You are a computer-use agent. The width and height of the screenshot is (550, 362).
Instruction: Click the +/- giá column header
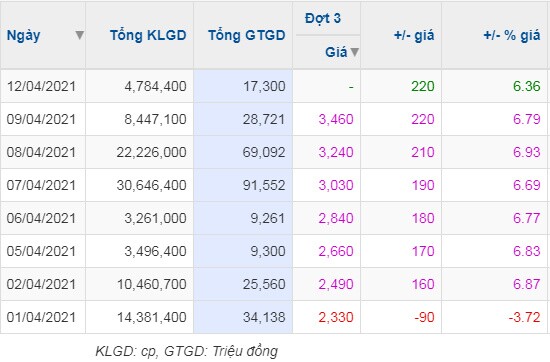(x=414, y=35)
